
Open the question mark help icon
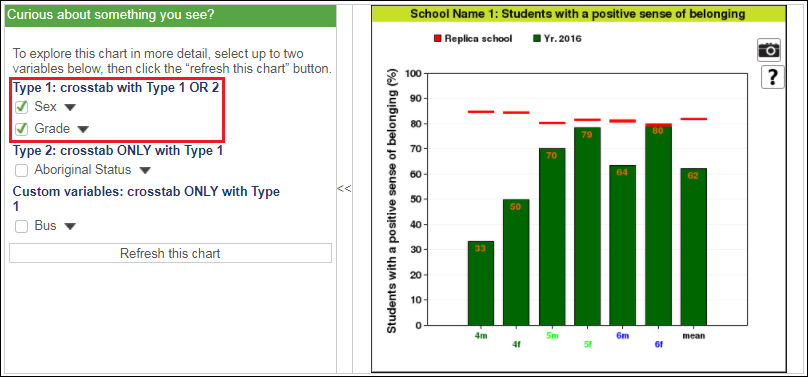772,77
